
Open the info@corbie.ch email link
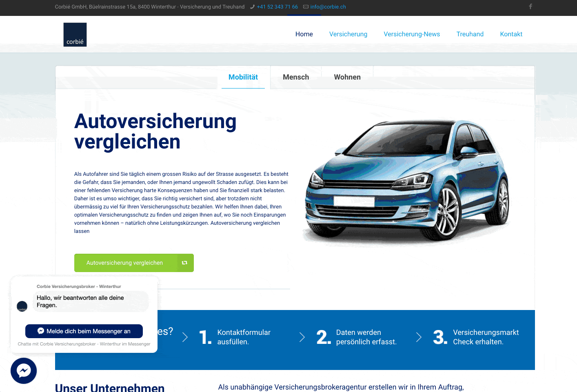[x=328, y=7]
